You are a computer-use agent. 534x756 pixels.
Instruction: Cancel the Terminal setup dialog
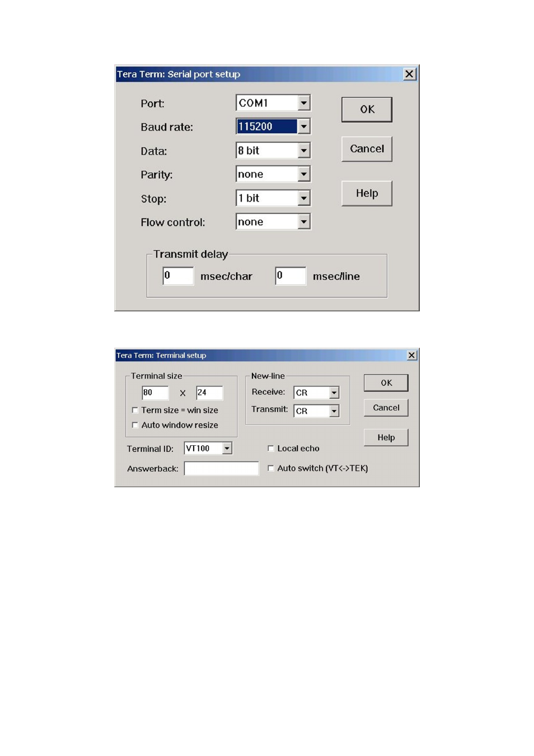coord(386,408)
